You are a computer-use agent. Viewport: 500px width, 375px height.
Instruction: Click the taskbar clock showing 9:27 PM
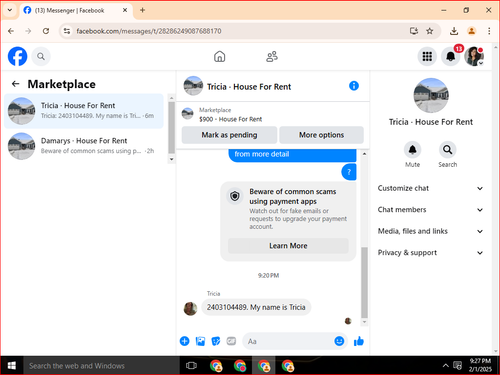tap(480, 365)
